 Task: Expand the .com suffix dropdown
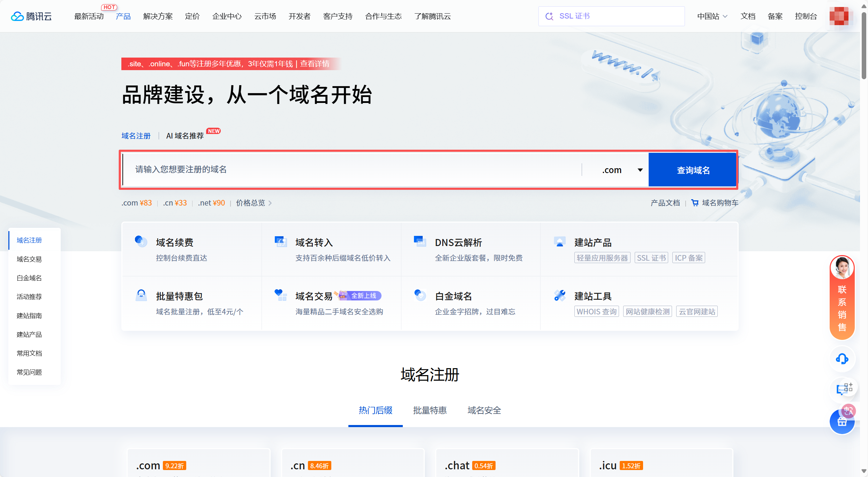[640, 170]
